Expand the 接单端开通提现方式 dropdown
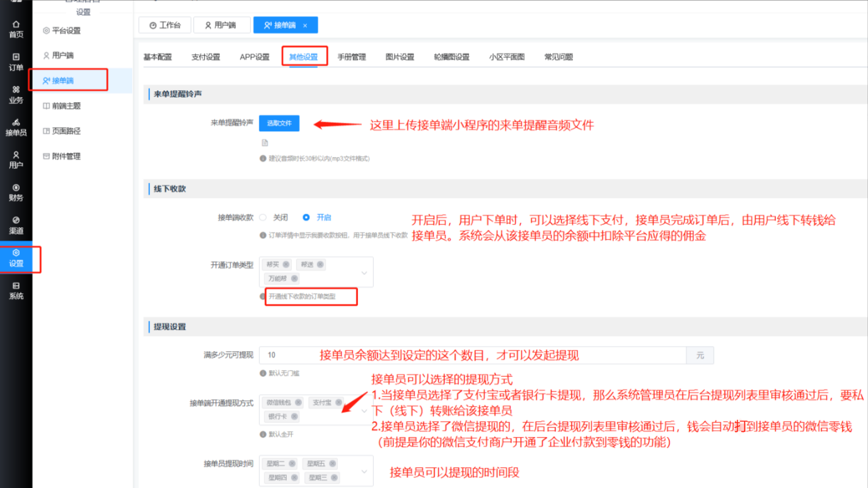Image resolution: width=868 pixels, height=488 pixels. pyautogui.click(x=364, y=410)
